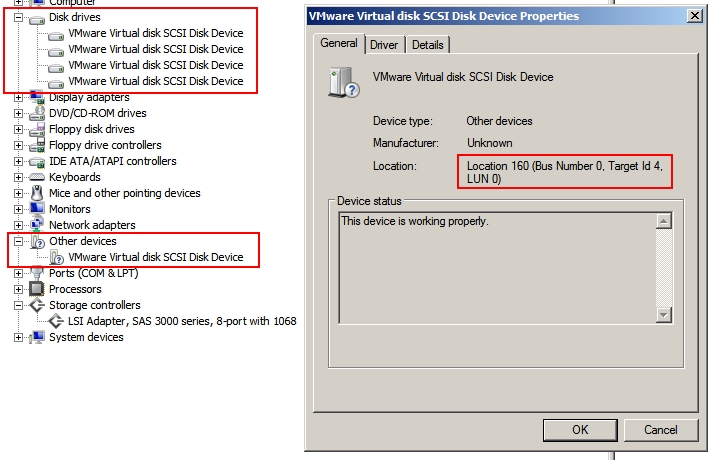Screen dimensions: 717x460
Task: Click the 'Unknown' manufacturer value
Action: click(x=490, y=143)
